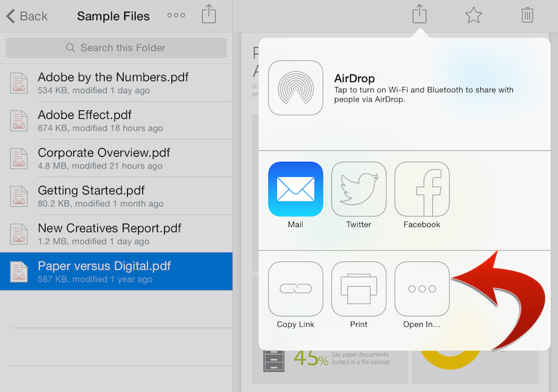Tap PDF icon of Adobe by the Numbers
The width and height of the screenshot is (558, 392).
(18, 83)
